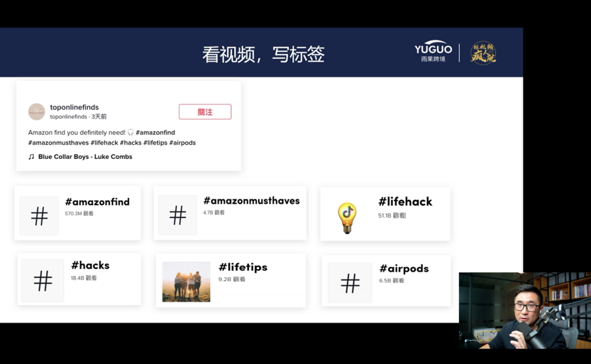Select the #airpods hashtag symbol
Screen dimensions: 591x364
click(349, 282)
